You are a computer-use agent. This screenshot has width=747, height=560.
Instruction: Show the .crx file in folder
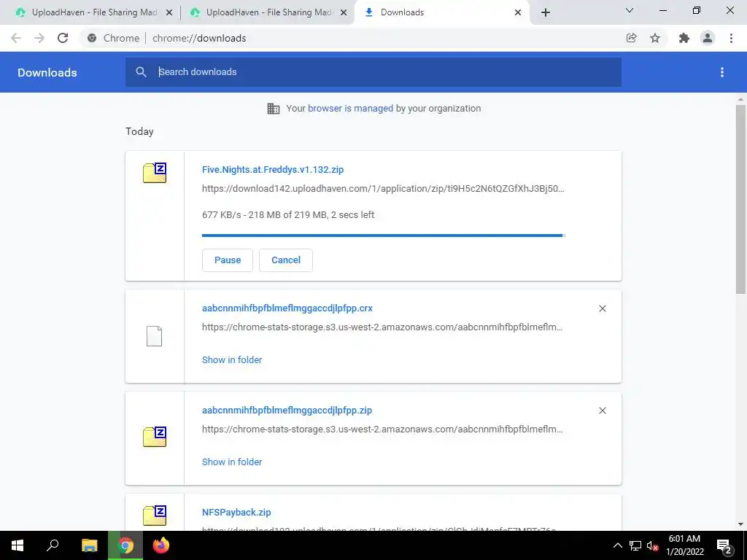(232, 360)
